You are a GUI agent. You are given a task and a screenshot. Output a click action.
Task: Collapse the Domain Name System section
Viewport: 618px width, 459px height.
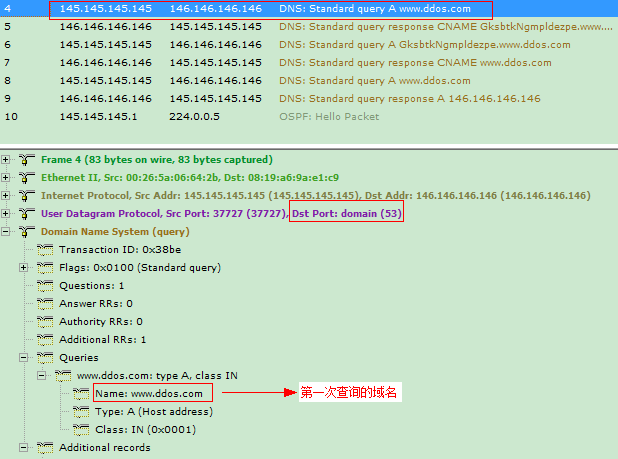coord(8,232)
